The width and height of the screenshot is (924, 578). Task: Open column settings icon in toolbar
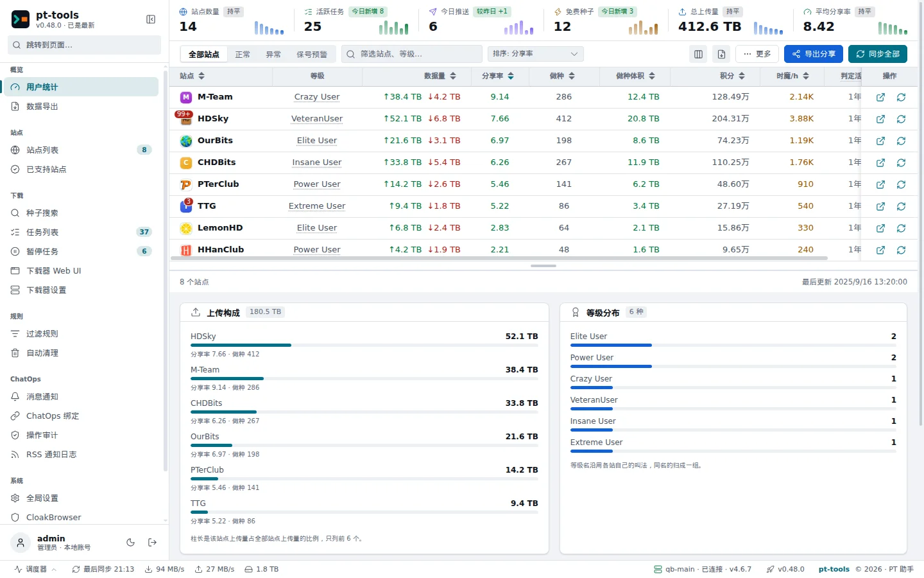click(x=699, y=54)
